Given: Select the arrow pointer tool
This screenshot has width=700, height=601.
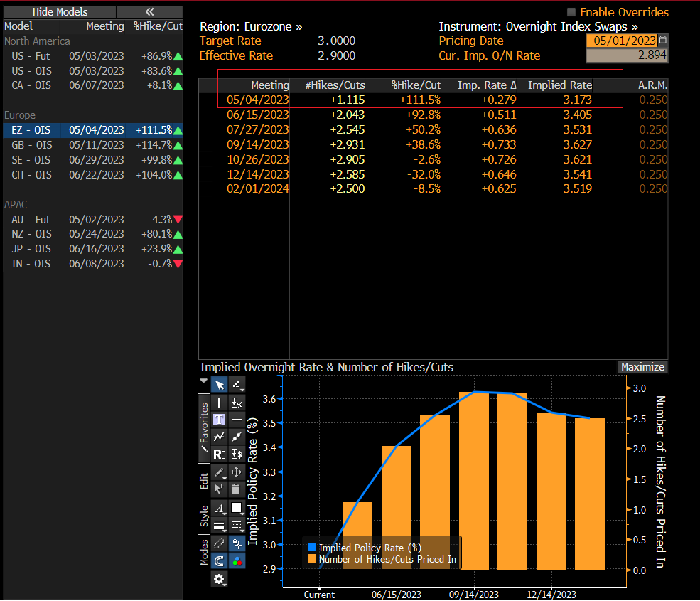Looking at the screenshot, I should pos(219,385).
